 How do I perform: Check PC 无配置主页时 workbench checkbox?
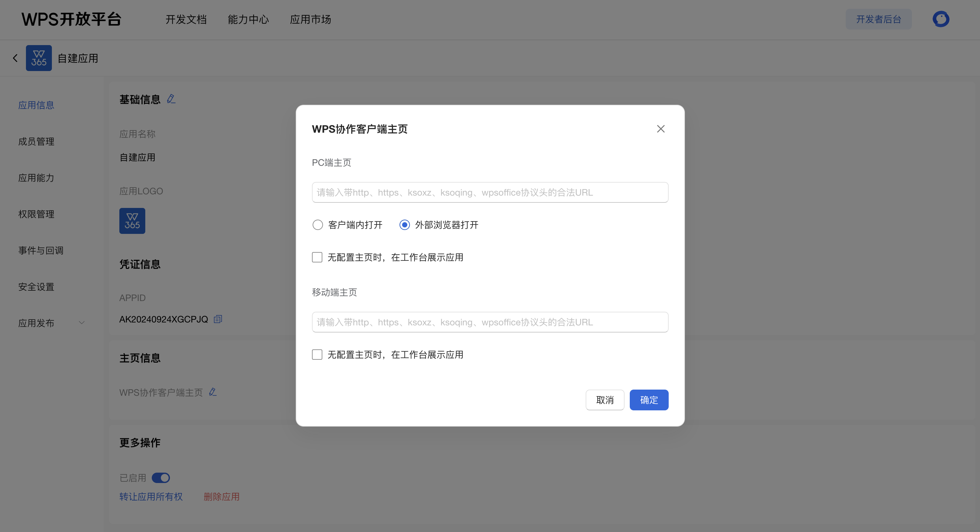coord(317,257)
